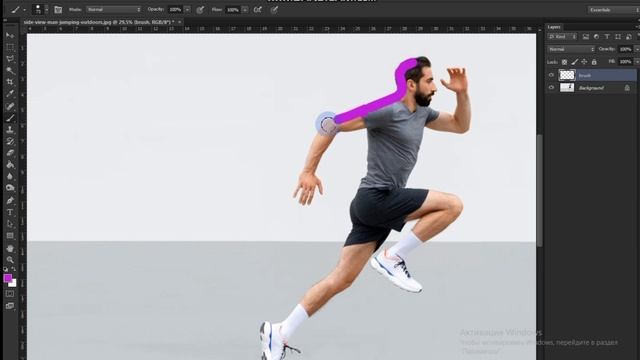
Task: Click the layer Fill percentage field
Action: 625,62
